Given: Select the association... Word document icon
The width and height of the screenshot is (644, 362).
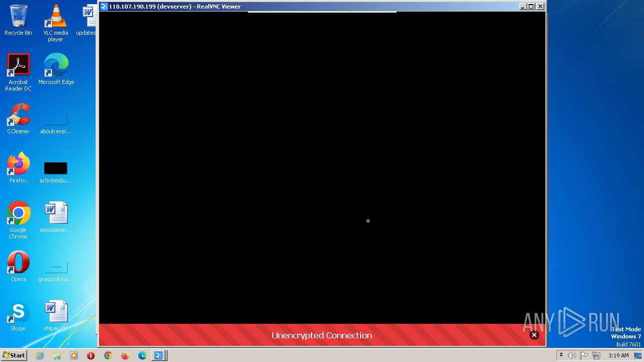Looking at the screenshot, I should 56,217.
